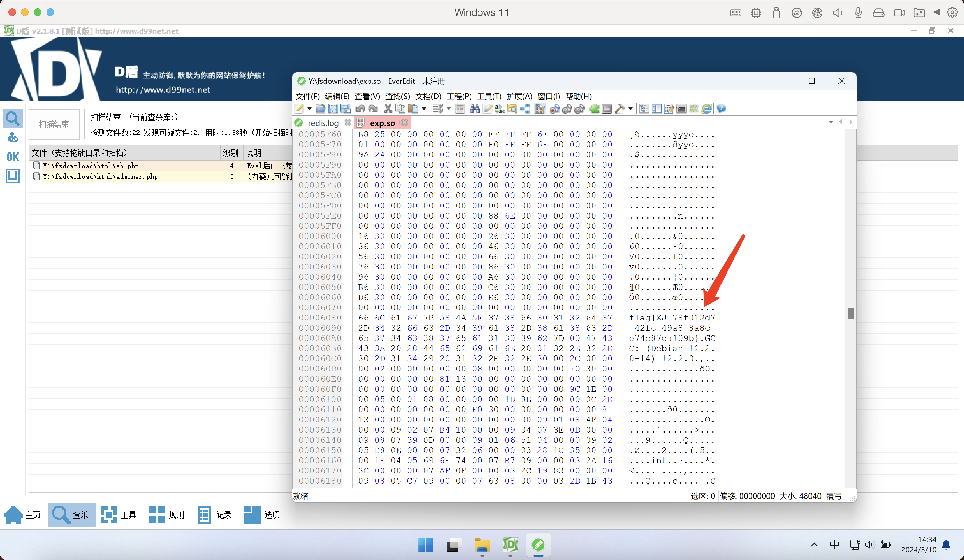The width and height of the screenshot is (964, 560).
Task: Expand the hammer tools dropdown arrow
Action: pyautogui.click(x=631, y=109)
